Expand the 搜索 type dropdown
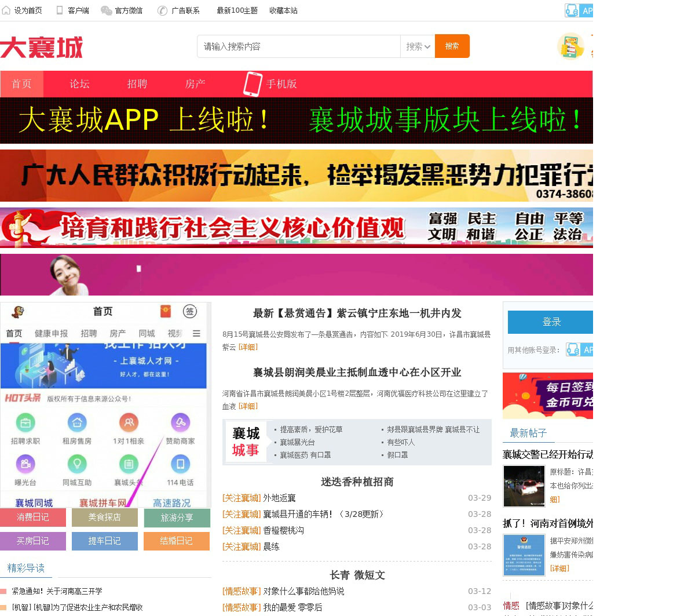Screen dimensions: 695x616 [418, 46]
